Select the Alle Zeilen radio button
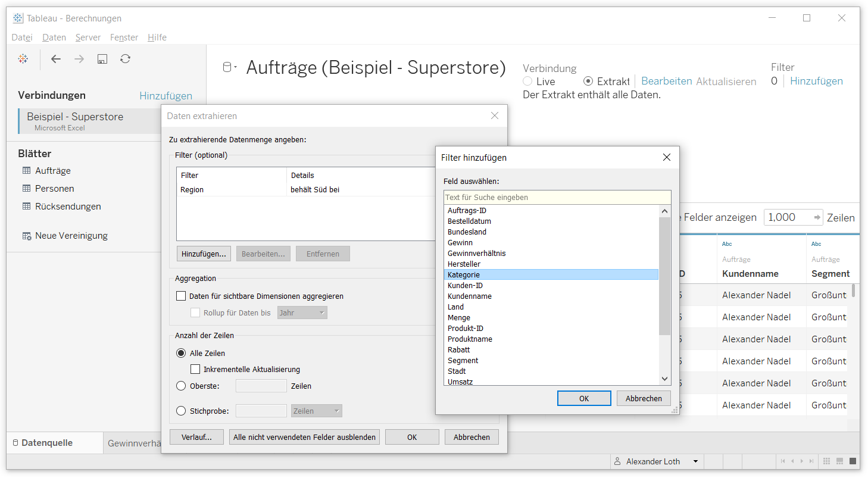Image resolution: width=868 pixels, height=478 pixels. (182, 353)
